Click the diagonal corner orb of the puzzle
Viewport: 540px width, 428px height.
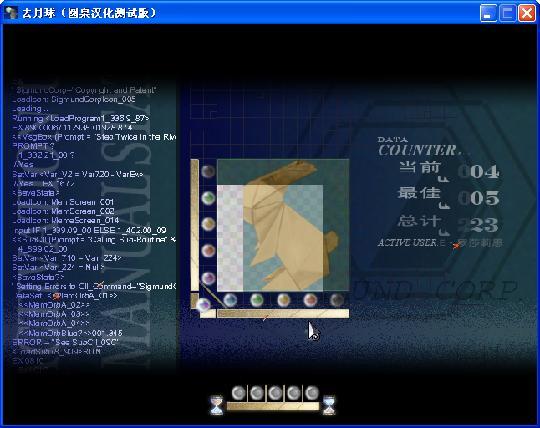click(203, 305)
